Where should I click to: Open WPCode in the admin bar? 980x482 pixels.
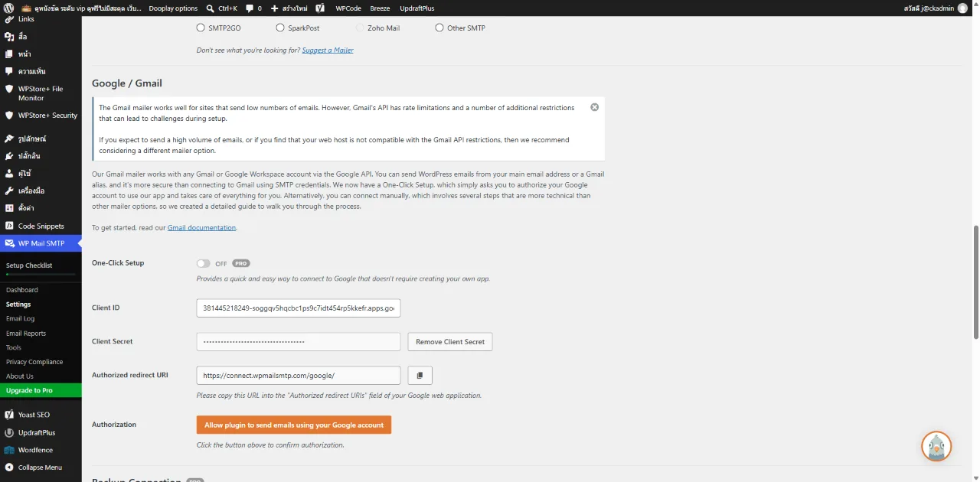(348, 8)
